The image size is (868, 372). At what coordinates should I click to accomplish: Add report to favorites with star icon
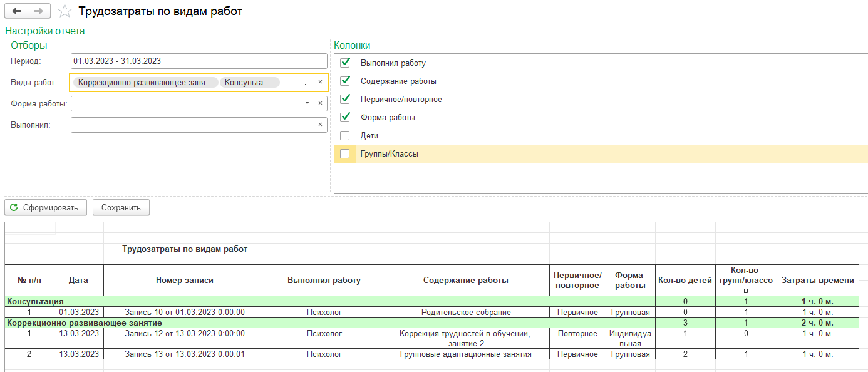click(65, 11)
